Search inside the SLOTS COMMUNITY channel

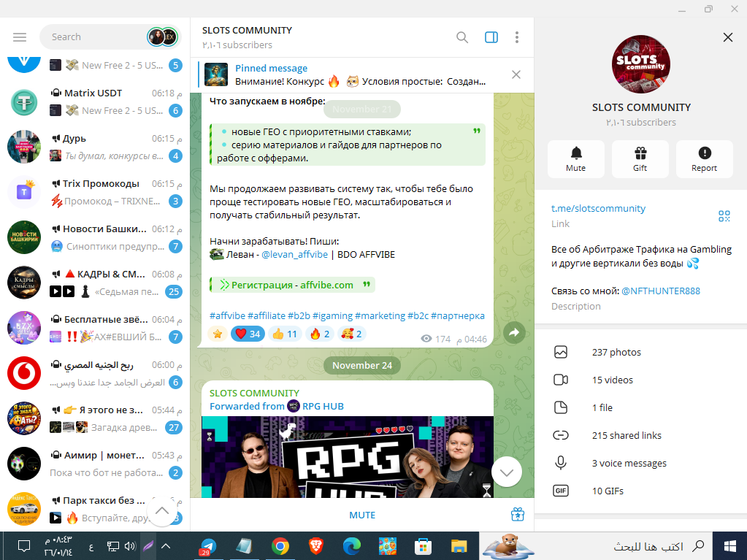pyautogui.click(x=461, y=37)
